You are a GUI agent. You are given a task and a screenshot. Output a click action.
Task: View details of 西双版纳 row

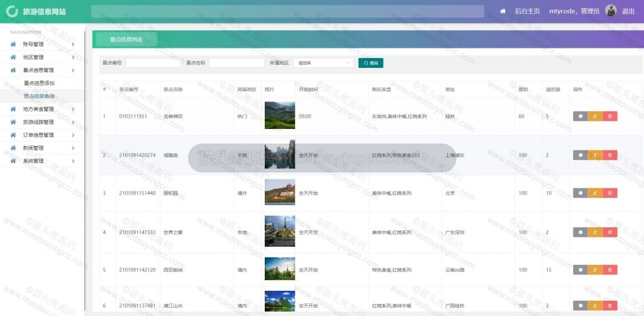(x=580, y=270)
